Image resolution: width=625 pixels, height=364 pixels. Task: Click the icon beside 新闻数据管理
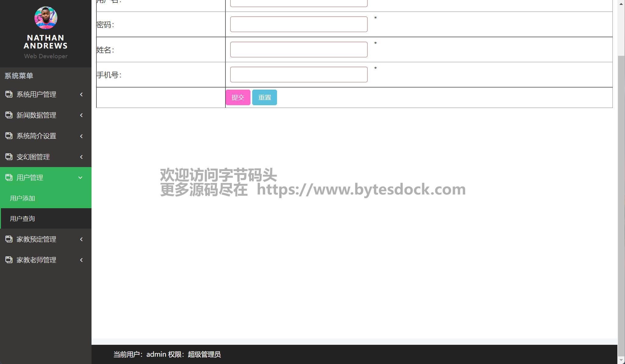pos(9,115)
